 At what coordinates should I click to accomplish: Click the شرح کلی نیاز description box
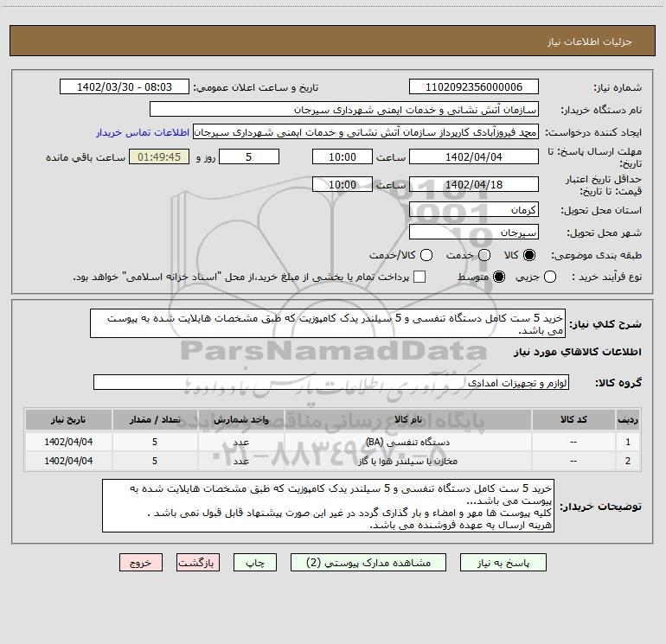(328, 323)
